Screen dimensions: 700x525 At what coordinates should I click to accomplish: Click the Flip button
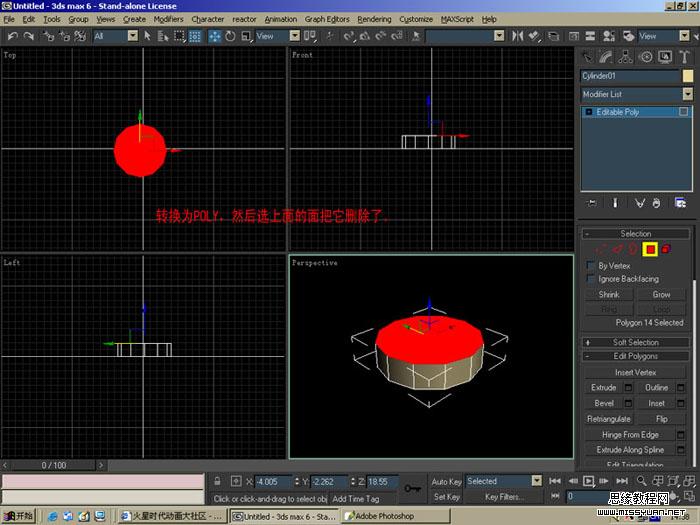click(x=662, y=419)
